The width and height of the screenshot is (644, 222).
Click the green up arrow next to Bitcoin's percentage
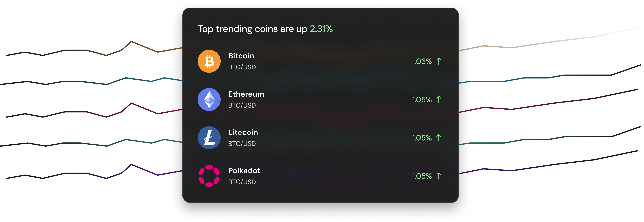pyautogui.click(x=439, y=61)
